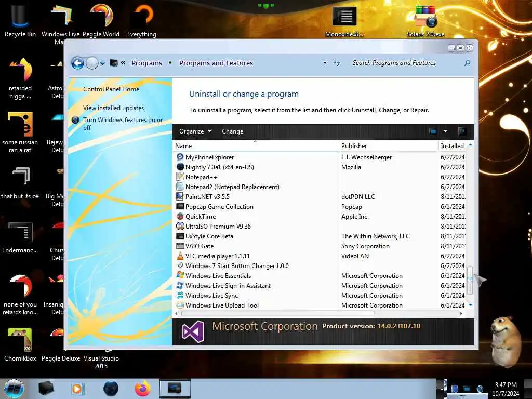Image resolution: width=532 pixels, height=399 pixels.
Task: Open ChomikBox desktop icon
Action: [x=20, y=344]
